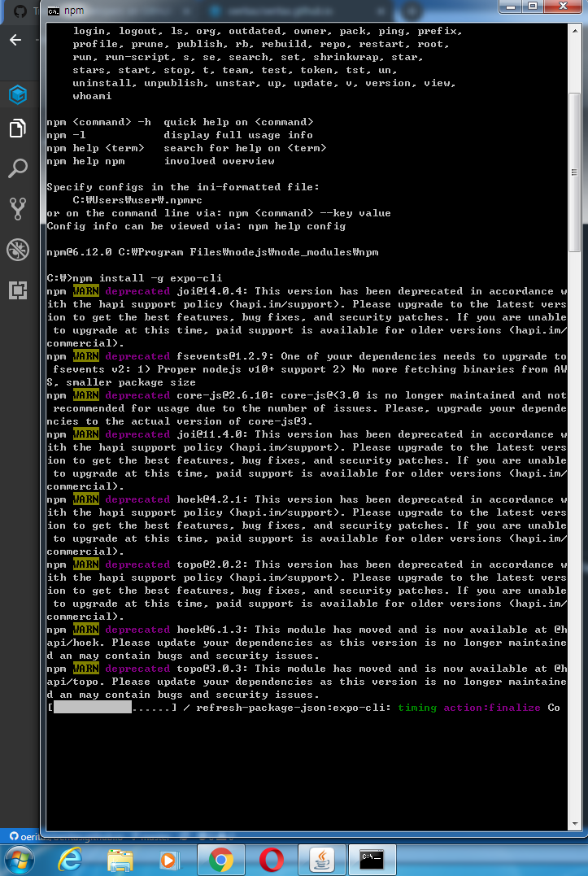Image resolution: width=588 pixels, height=876 pixels.
Task: Click the 'topo@2.0.2' warning text
Action: (x=307, y=591)
